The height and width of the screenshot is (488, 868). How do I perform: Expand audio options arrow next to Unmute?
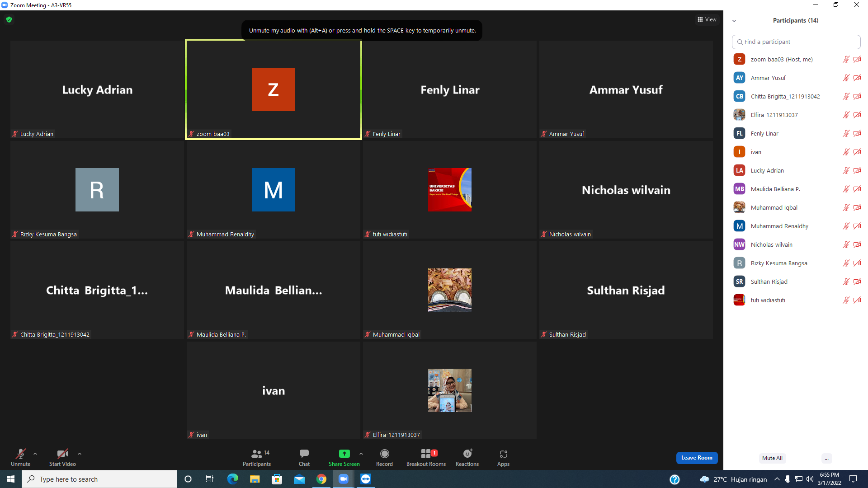click(x=35, y=454)
